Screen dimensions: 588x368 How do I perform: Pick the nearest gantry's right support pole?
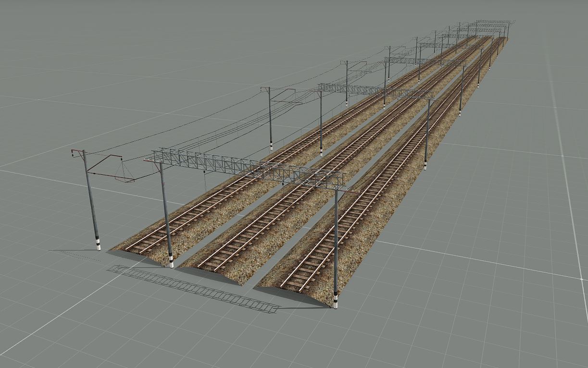click(336, 248)
